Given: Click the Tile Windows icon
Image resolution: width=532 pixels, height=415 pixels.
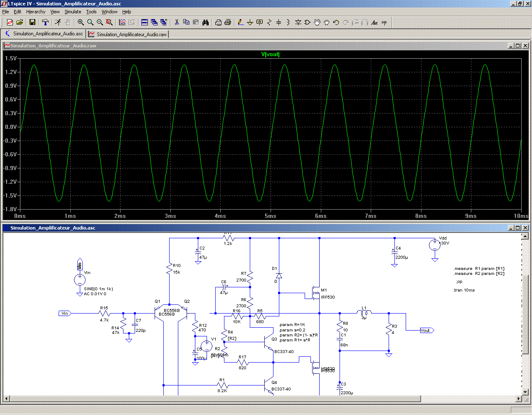Looking at the screenshot, I should click(145, 22).
